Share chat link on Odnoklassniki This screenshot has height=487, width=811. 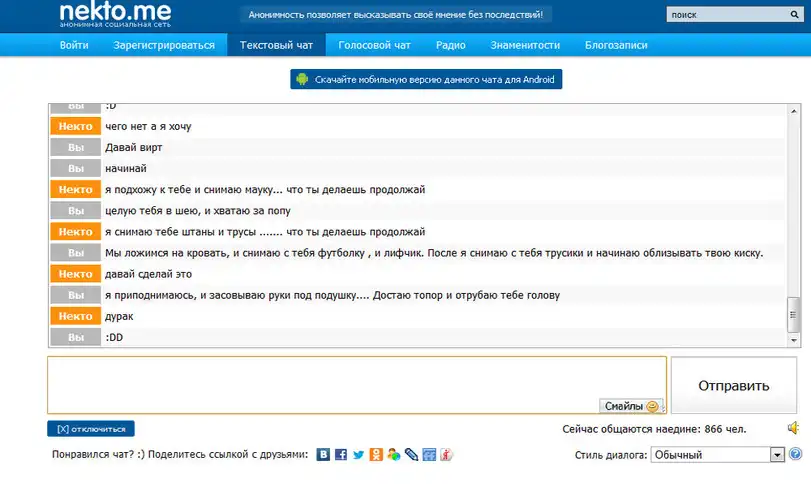pos(376,455)
